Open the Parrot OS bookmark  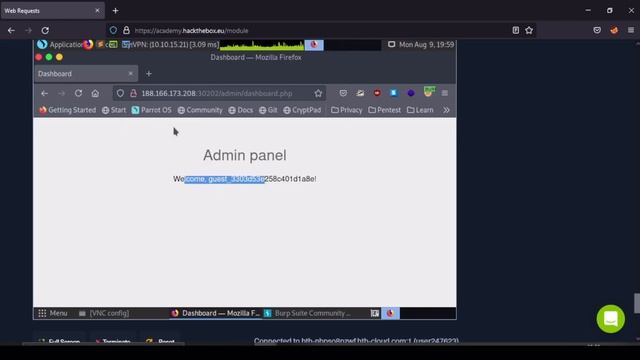coord(152,110)
